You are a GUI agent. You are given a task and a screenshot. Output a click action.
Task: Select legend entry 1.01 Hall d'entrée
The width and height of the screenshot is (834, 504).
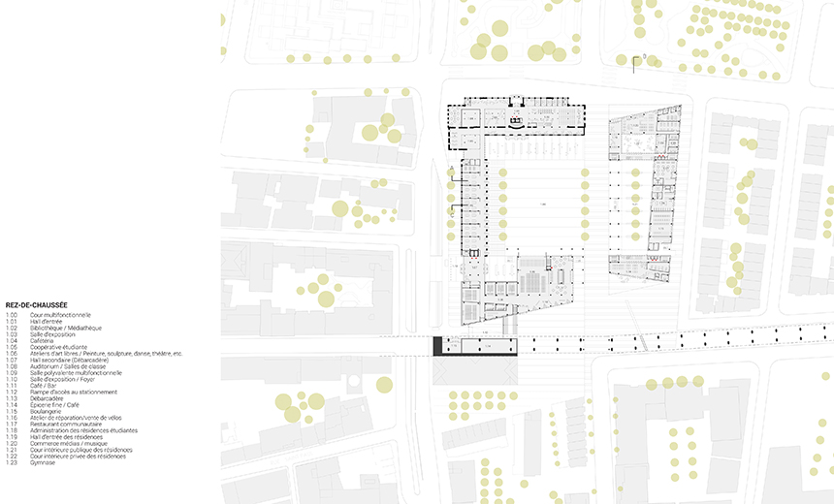[50, 322]
